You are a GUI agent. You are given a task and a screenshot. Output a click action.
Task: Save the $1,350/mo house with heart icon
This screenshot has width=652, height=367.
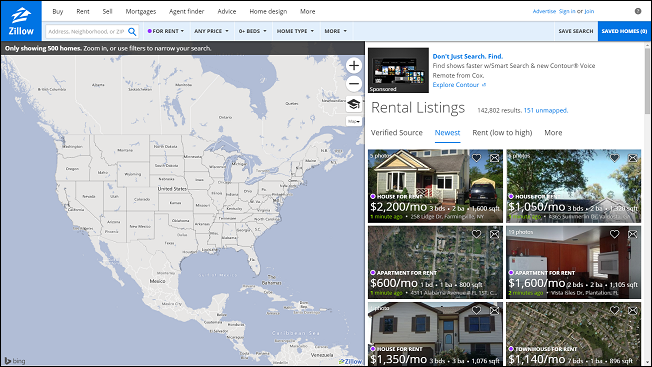tap(477, 310)
